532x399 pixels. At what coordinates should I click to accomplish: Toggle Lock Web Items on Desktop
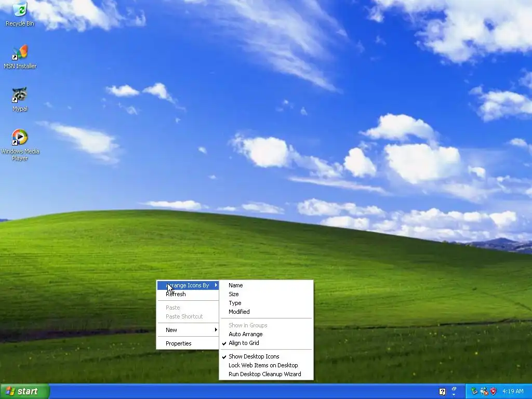tap(267, 365)
